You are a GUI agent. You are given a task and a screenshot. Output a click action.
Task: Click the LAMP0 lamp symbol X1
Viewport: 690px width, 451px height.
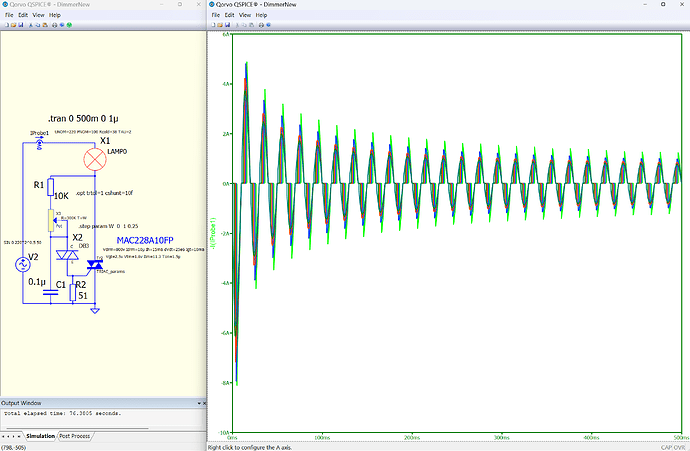[94, 159]
